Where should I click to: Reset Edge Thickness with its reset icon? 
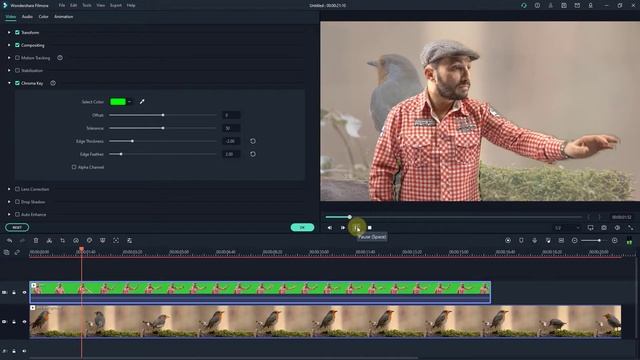coord(253,141)
